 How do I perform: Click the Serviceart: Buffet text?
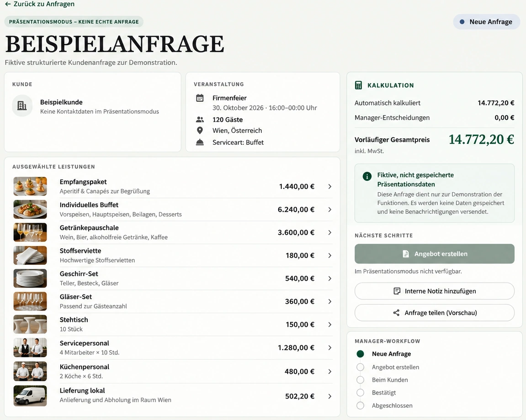[x=238, y=142]
